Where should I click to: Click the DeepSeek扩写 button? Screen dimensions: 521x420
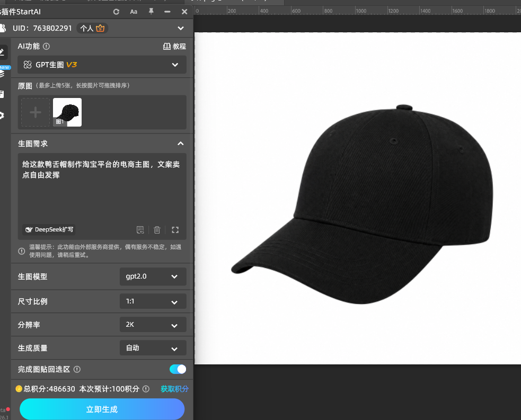point(49,229)
